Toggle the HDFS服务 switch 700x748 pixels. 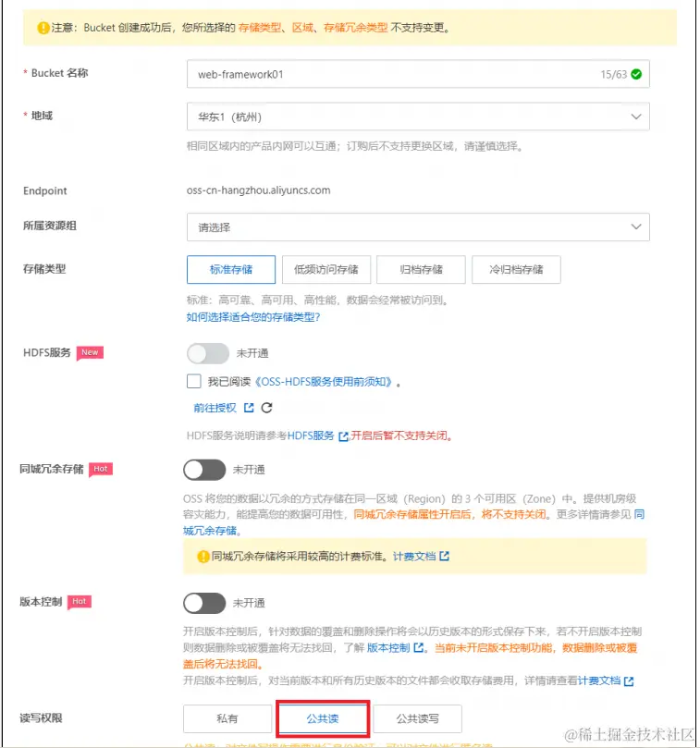[207, 353]
